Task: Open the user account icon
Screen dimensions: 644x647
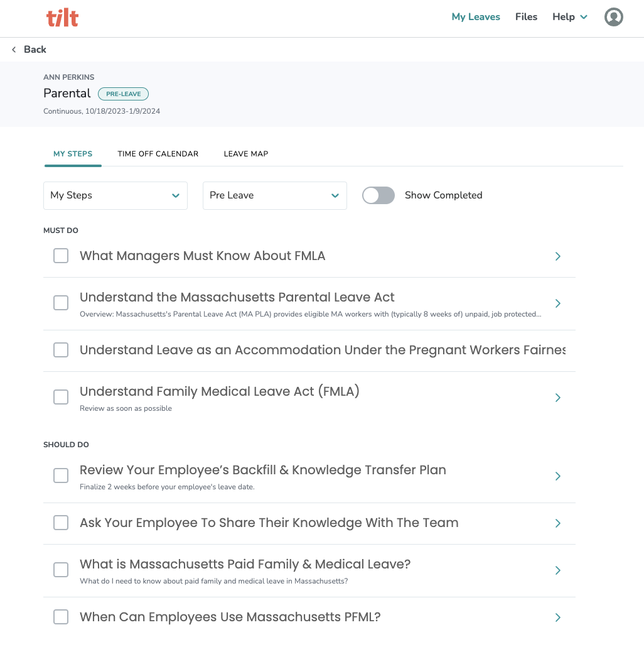Action: point(614,17)
